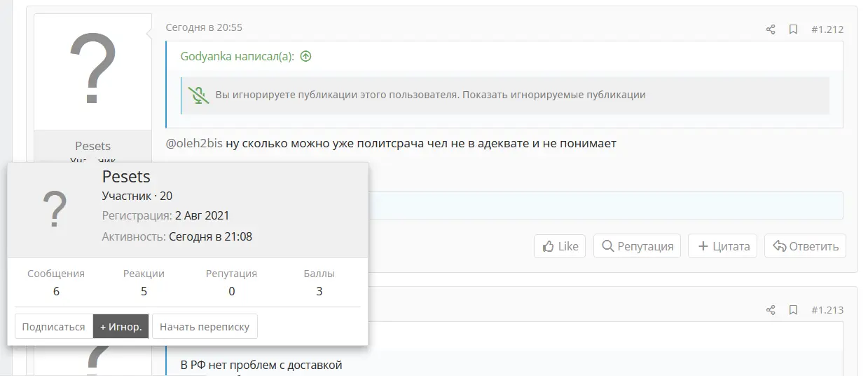Open @oleh2bis mention link
Viewport: 868px width, 376px height.
194,144
